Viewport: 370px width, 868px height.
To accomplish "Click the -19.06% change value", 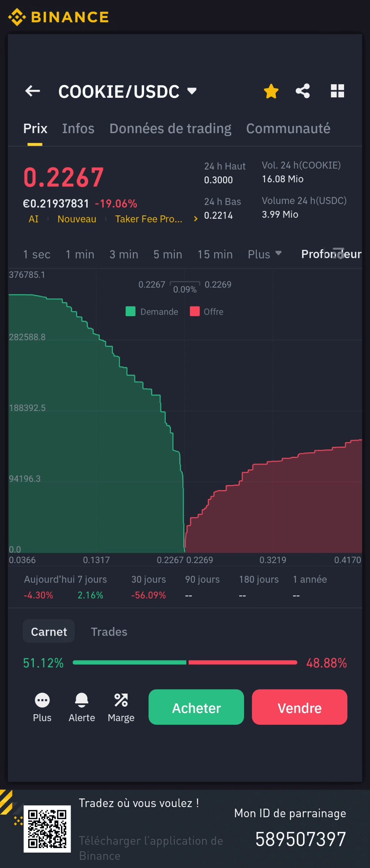I will point(116,204).
